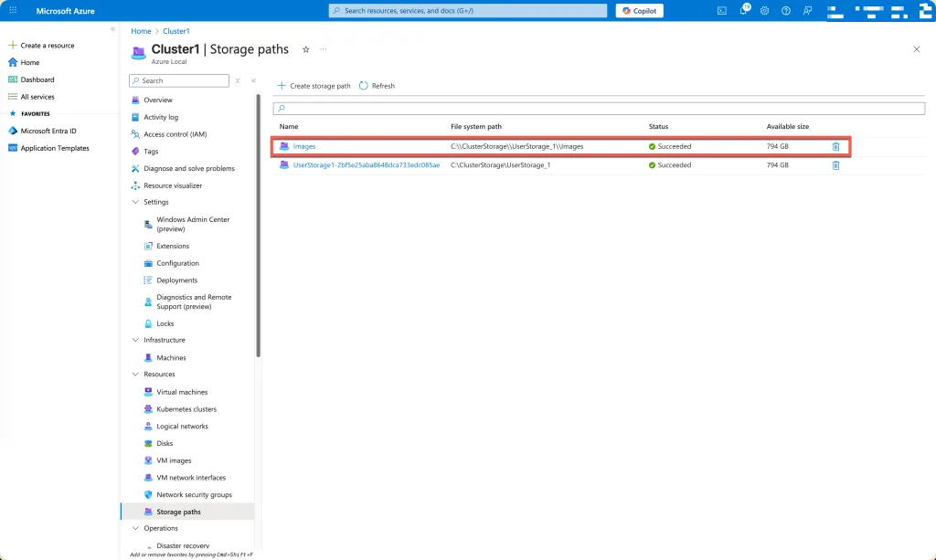Click the Refresh toolbar button
The width and height of the screenshot is (936, 560).
pos(377,86)
